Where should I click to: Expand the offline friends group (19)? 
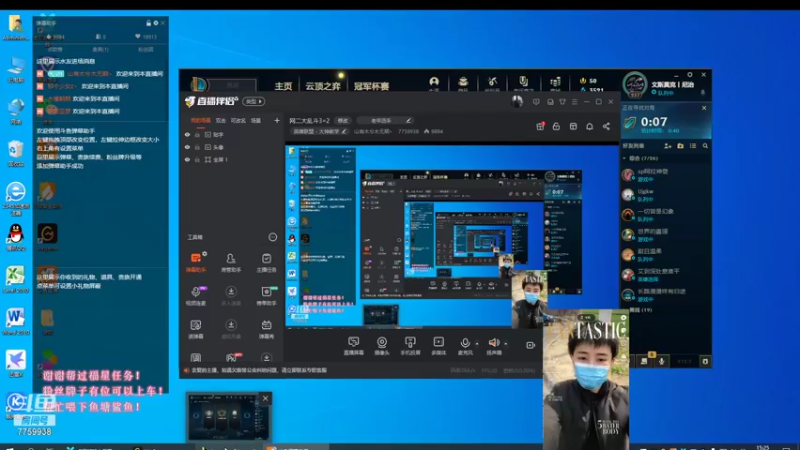coord(641,310)
